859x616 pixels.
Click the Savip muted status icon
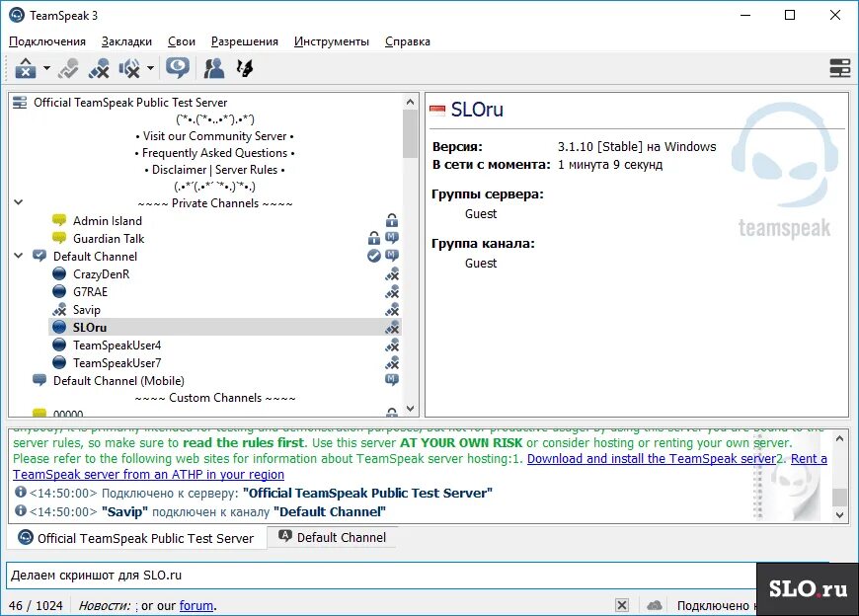click(59, 309)
